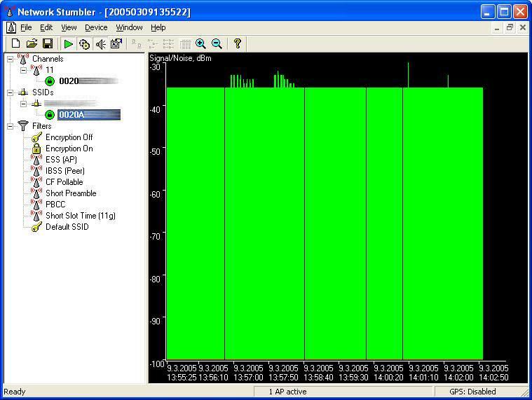
Task: Open the Options toolbar icon
Action: click(116, 43)
